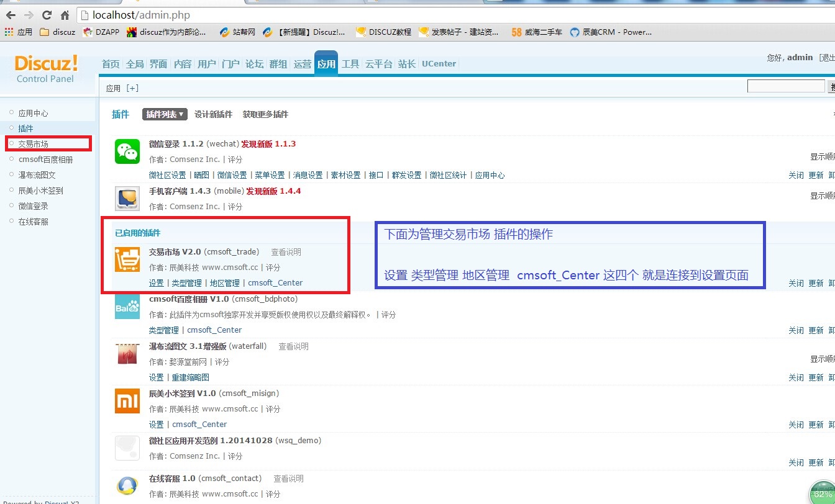The height and width of the screenshot is (504, 835).
Task: Click the [+] expander next to 应用
Action: 132,88
